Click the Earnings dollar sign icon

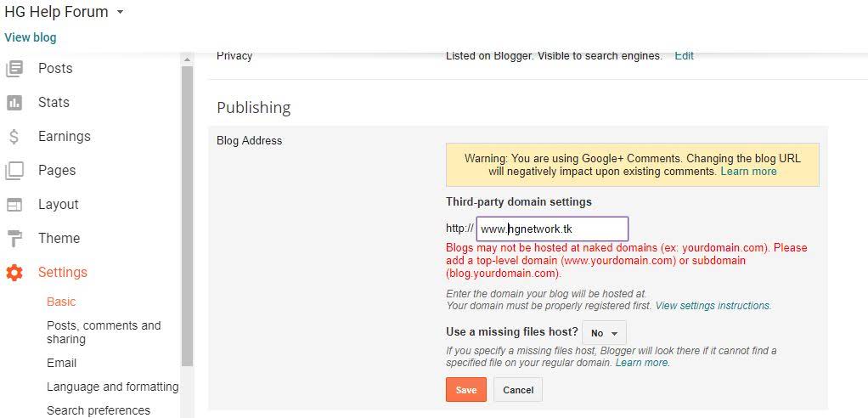click(14, 137)
